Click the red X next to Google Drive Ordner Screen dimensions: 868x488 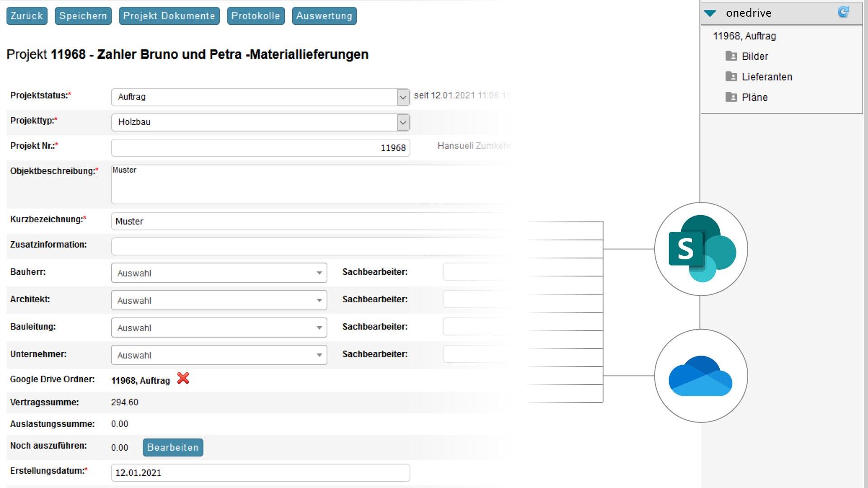pos(183,378)
